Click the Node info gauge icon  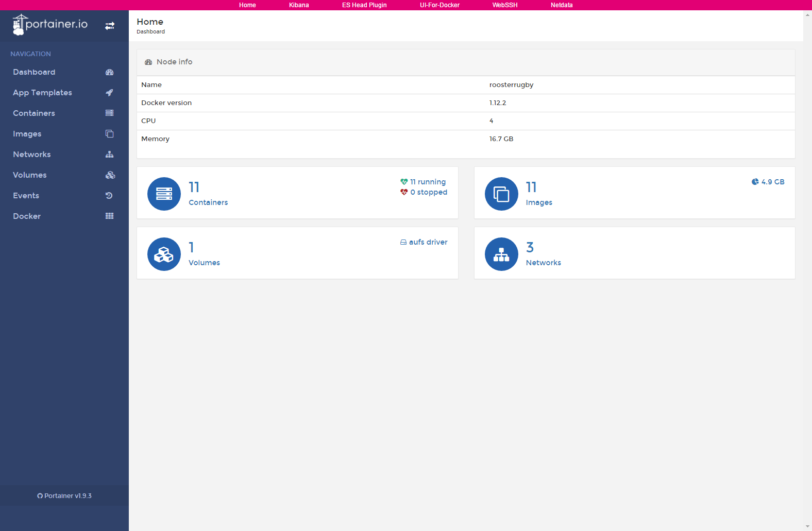[148, 62]
